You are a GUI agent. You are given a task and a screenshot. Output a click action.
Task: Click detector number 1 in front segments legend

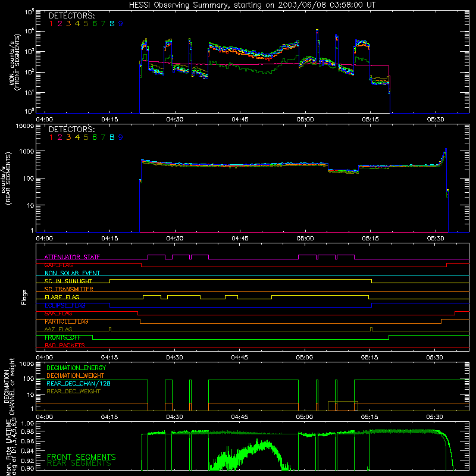(x=51, y=24)
